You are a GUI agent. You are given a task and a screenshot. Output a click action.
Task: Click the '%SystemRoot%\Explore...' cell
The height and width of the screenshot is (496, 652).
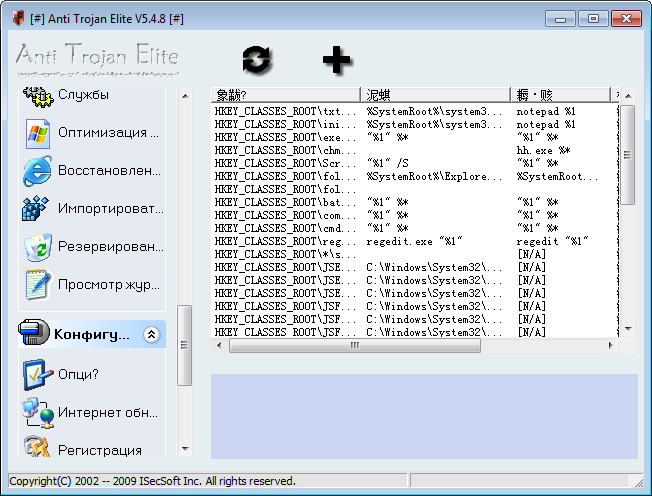click(x=434, y=176)
